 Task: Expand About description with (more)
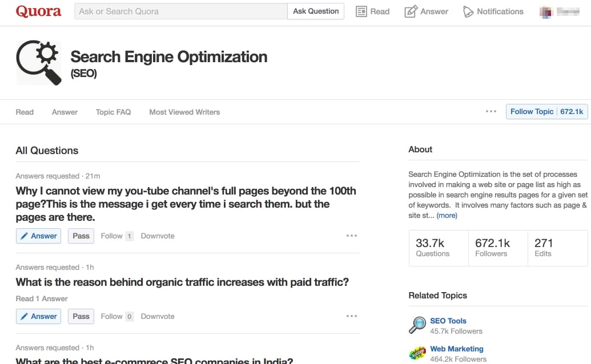tap(447, 215)
